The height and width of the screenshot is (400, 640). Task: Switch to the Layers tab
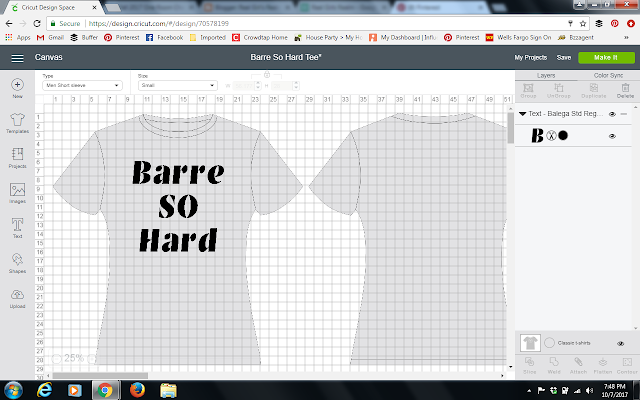click(546, 76)
